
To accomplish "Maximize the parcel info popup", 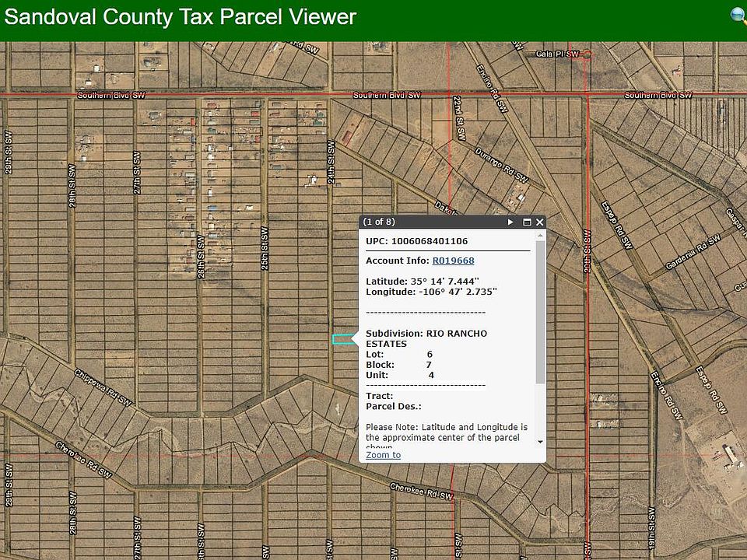I will 527,222.
